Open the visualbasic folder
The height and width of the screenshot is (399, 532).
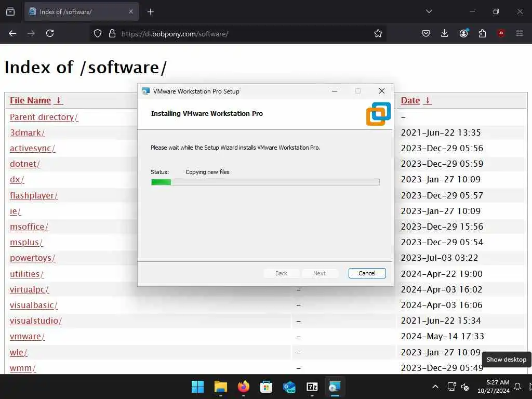pos(34,305)
